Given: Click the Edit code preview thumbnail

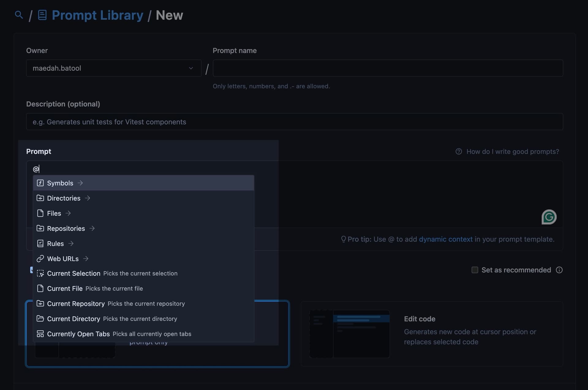Looking at the screenshot, I should [x=349, y=334].
